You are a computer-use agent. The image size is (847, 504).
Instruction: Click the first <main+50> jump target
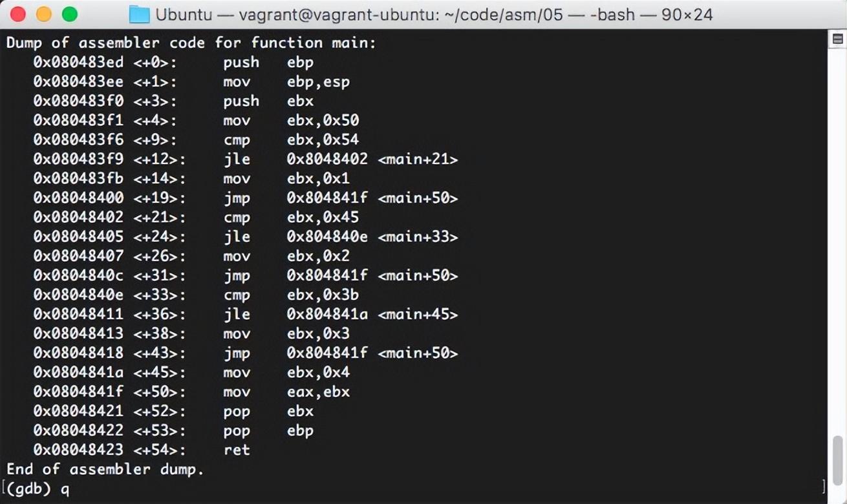coord(418,198)
